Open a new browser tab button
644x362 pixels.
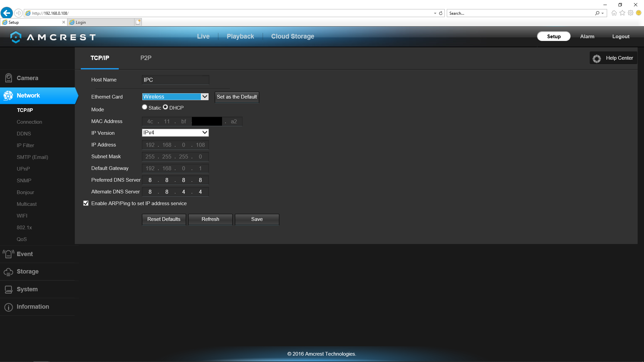point(138,22)
